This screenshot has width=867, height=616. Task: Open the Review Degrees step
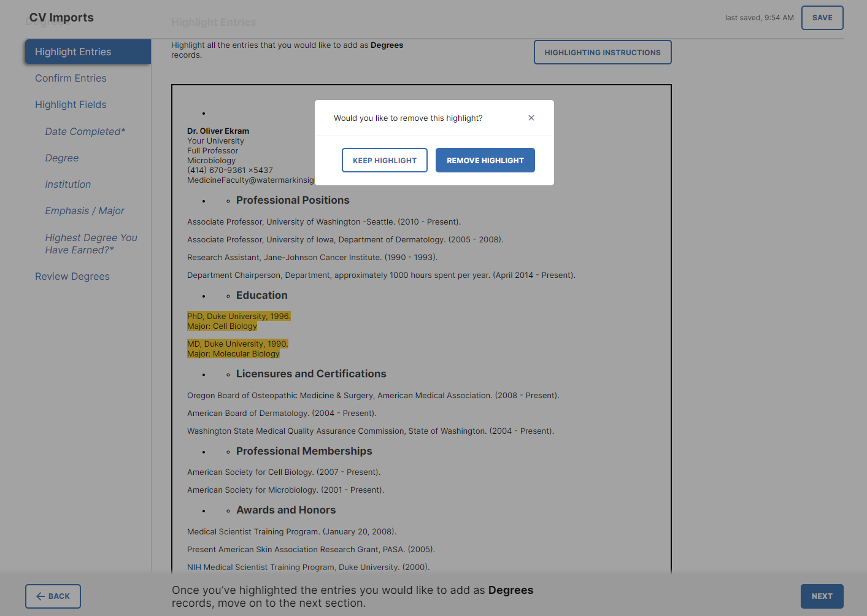[x=72, y=276]
